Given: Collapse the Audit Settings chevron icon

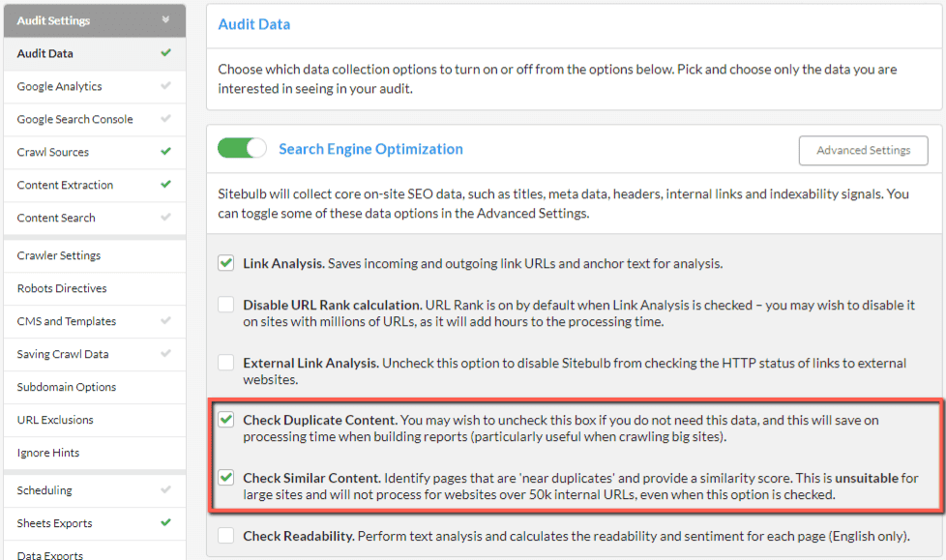Looking at the screenshot, I should (165, 20).
